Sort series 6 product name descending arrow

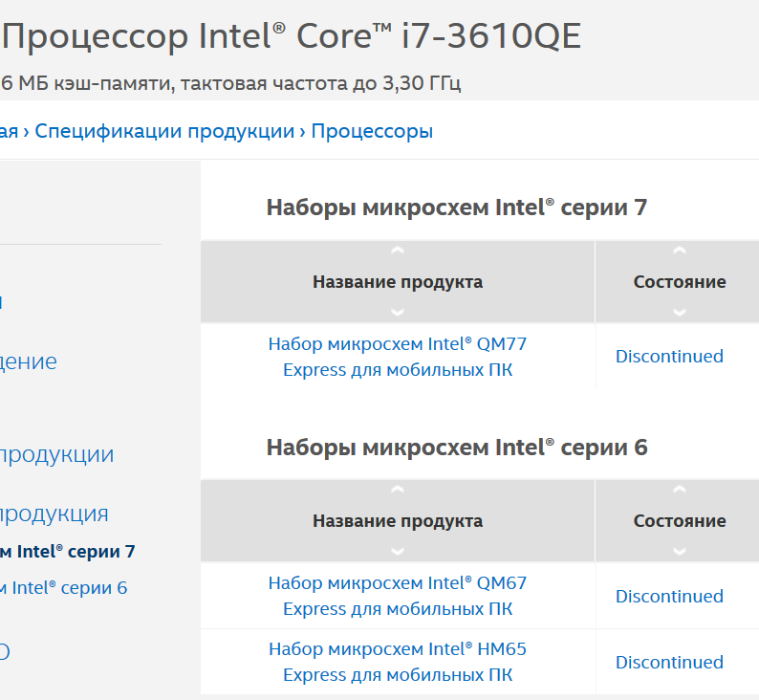pyautogui.click(x=398, y=551)
